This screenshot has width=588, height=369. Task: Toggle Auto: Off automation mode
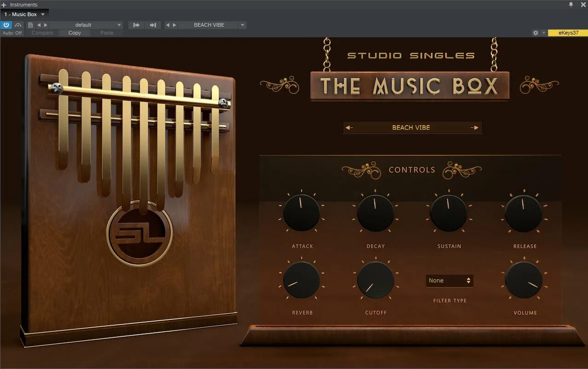pyautogui.click(x=12, y=33)
